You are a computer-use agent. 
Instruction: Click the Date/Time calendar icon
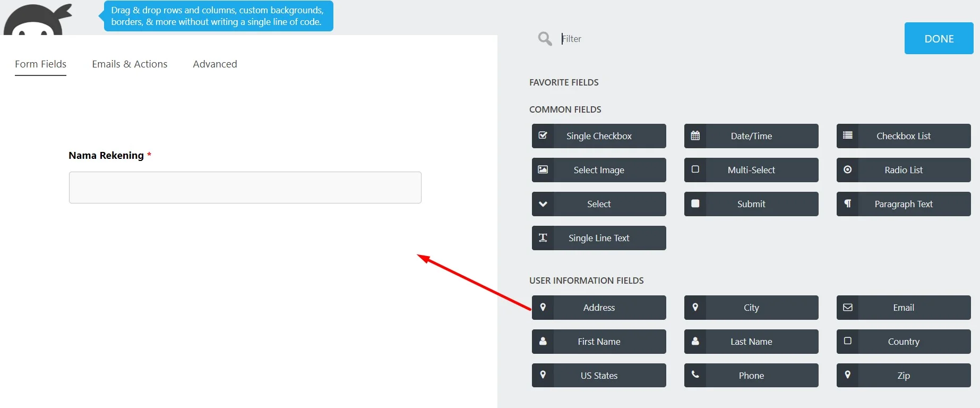(x=695, y=135)
